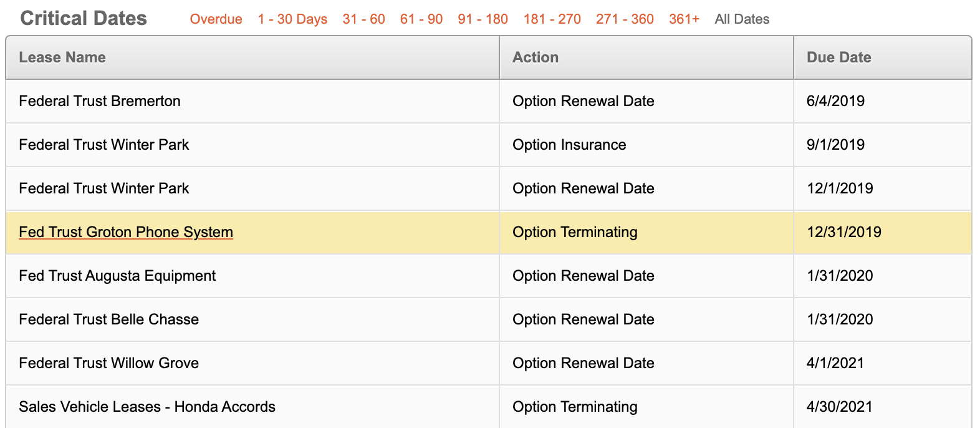Select the 181 - 270 date range

[x=552, y=19]
